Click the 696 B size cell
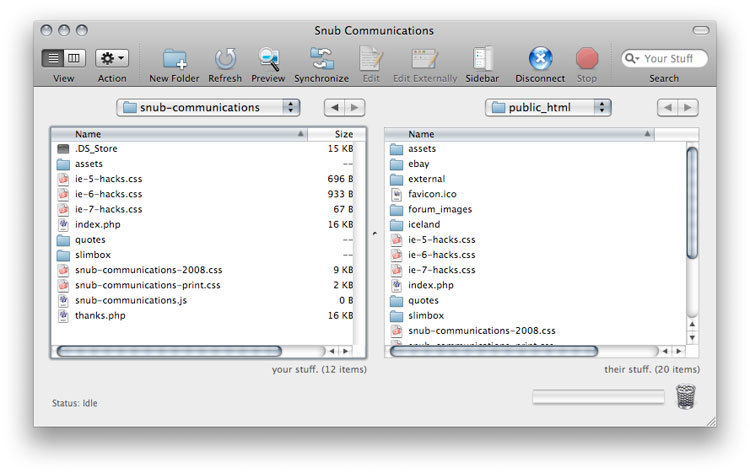 pos(341,179)
